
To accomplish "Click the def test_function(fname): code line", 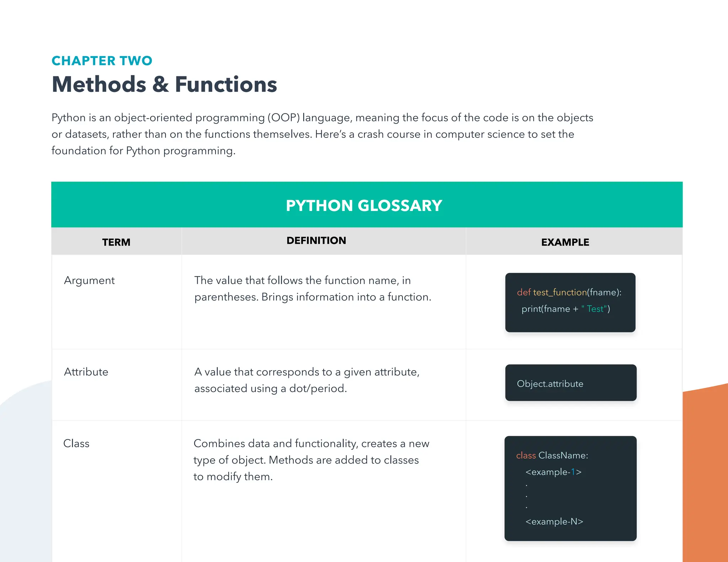I will click(569, 292).
